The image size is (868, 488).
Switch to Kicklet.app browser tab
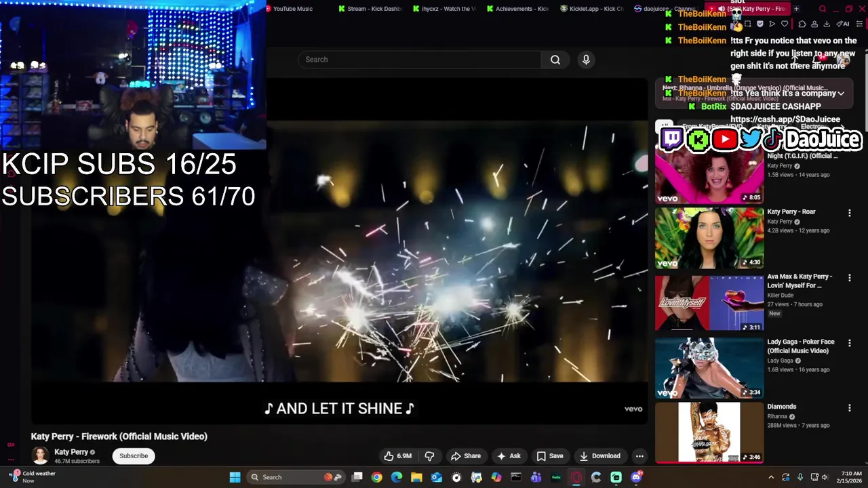pos(593,9)
